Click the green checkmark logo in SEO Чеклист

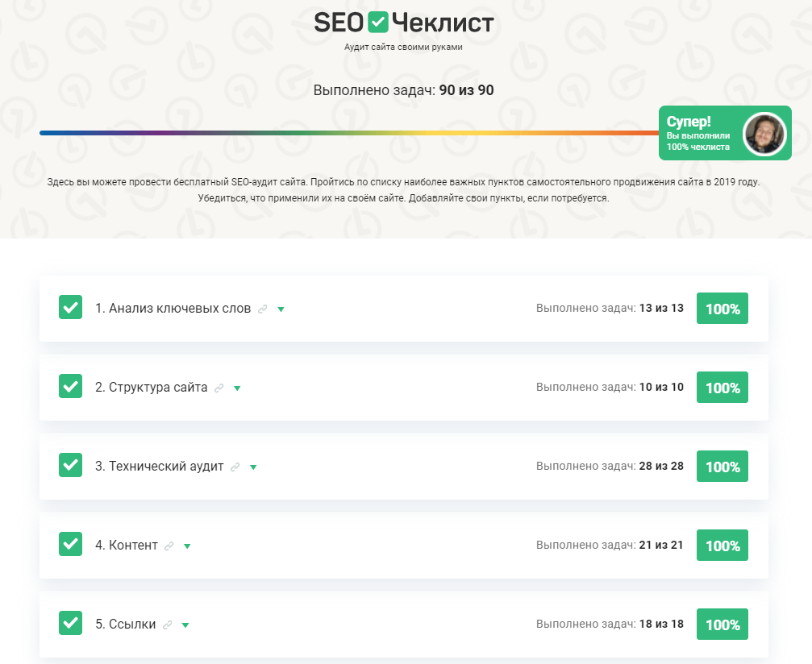(377, 23)
